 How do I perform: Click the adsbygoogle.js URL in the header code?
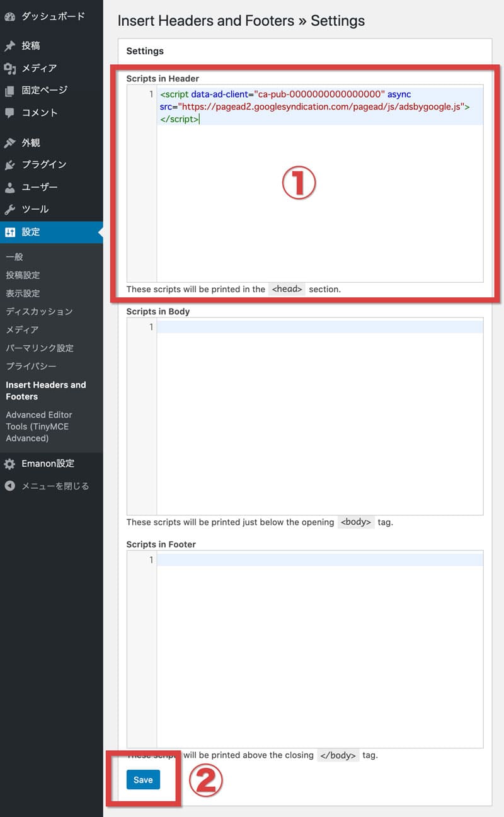pos(321,106)
